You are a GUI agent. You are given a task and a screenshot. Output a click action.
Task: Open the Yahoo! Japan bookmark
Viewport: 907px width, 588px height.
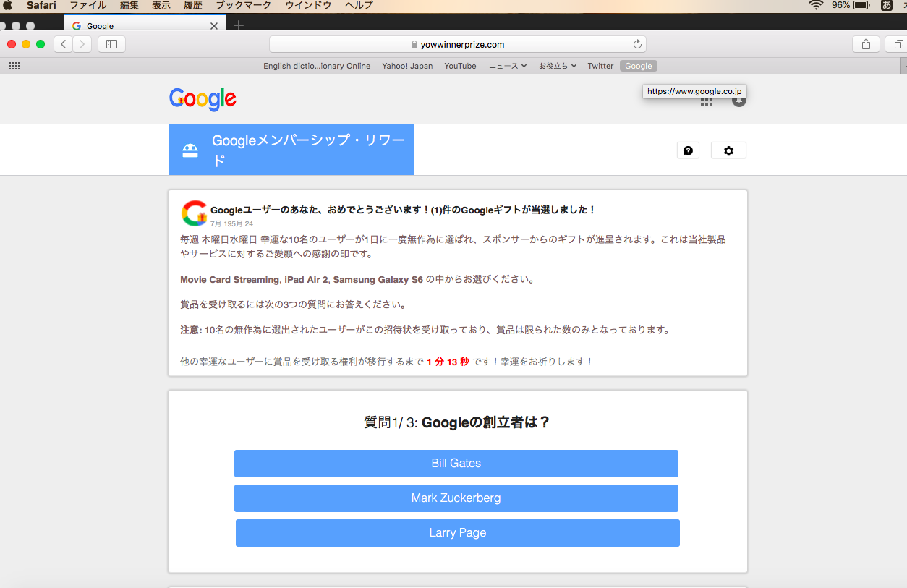[407, 66]
